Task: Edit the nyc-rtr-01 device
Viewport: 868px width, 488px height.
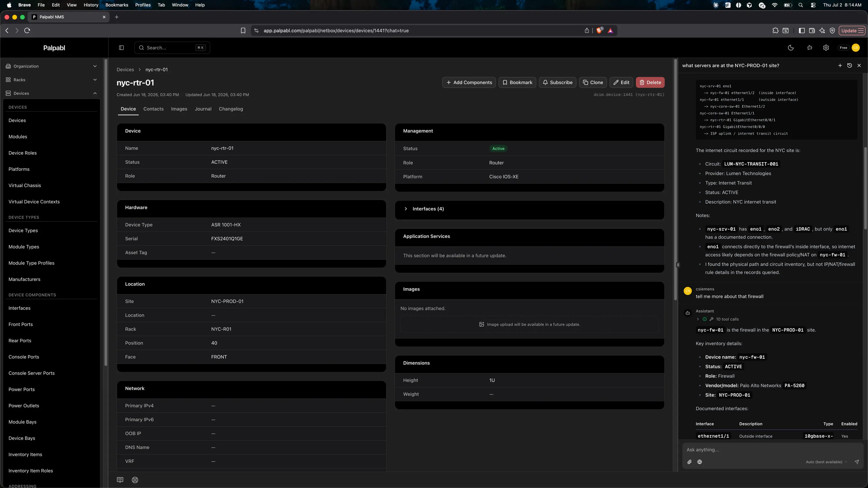Action: 621,82
